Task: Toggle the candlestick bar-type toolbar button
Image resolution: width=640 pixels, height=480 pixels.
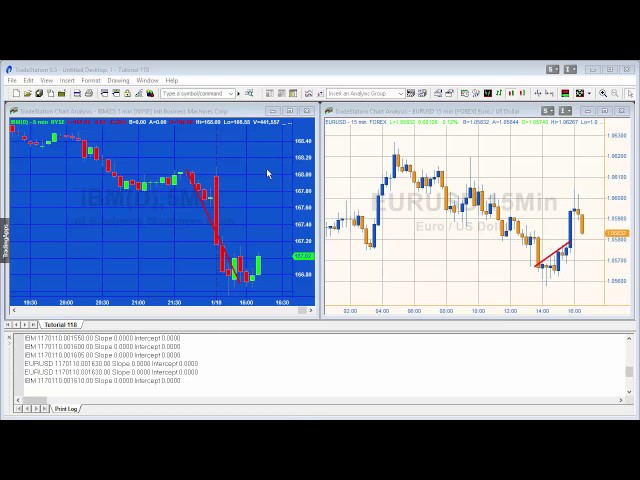Action: tap(511, 93)
